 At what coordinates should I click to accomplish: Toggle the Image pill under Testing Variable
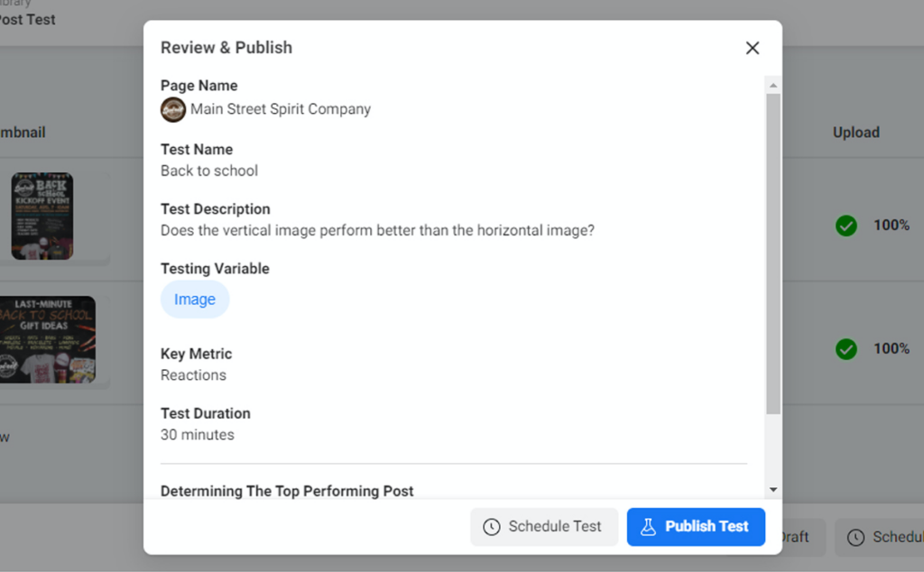195,299
